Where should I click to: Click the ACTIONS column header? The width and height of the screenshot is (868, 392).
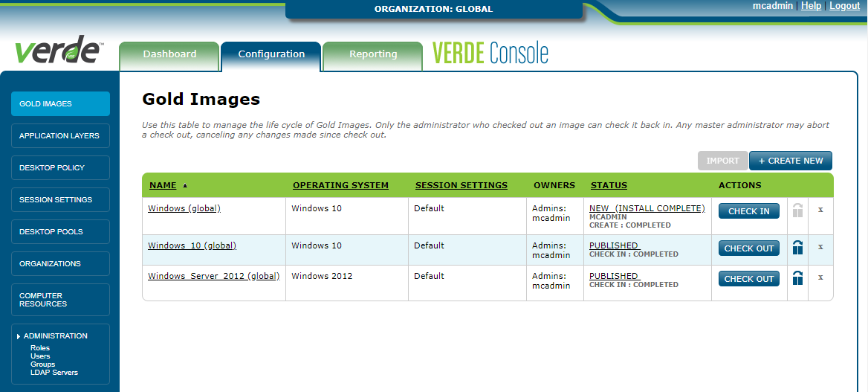740,185
